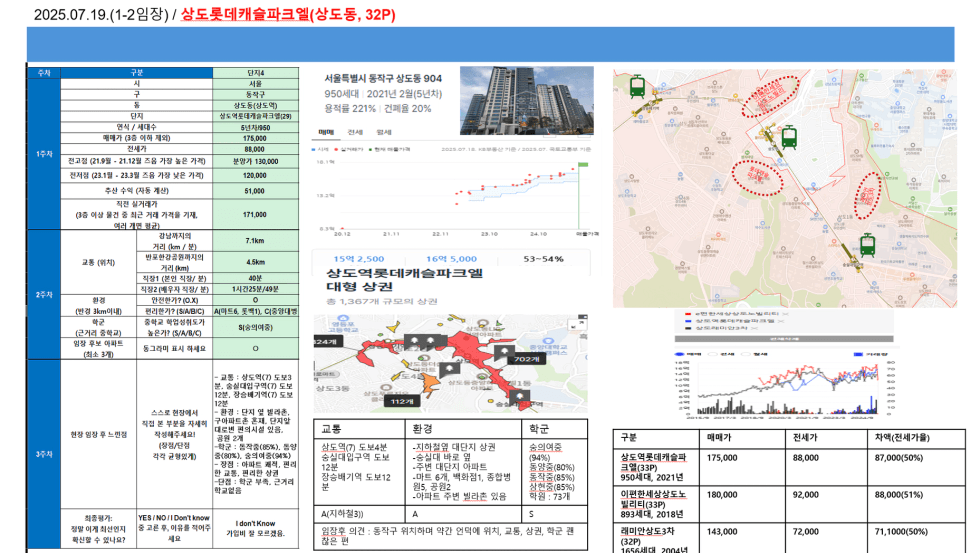Click the 1시간25분/49분 commute cell
This screenshot has width=980, height=553.
(256, 289)
